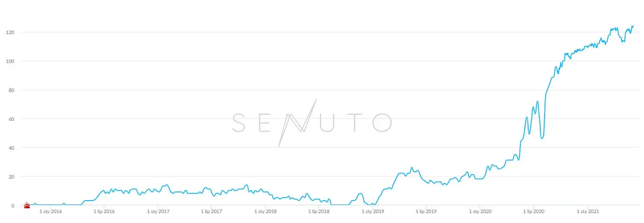
Task: Select the "1 lip 2018" axis date
Action: 319,211
